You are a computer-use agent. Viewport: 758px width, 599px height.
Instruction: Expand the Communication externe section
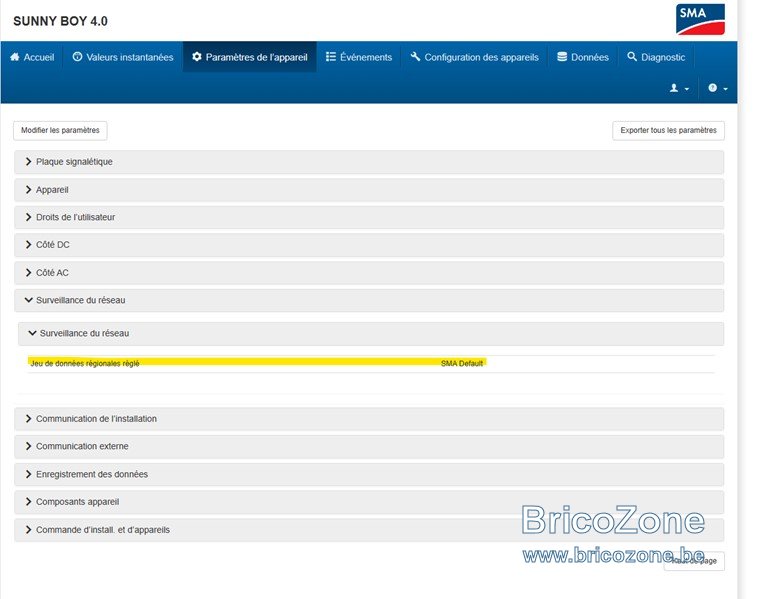coord(369,447)
